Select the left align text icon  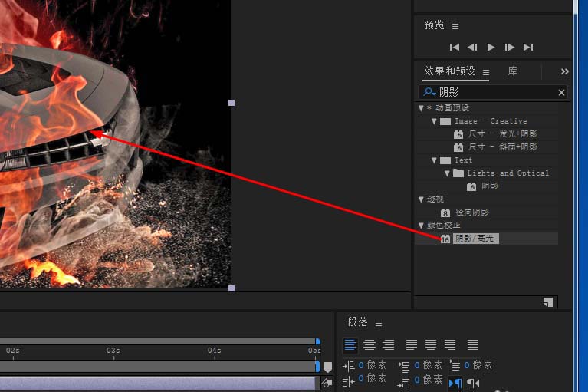point(350,345)
